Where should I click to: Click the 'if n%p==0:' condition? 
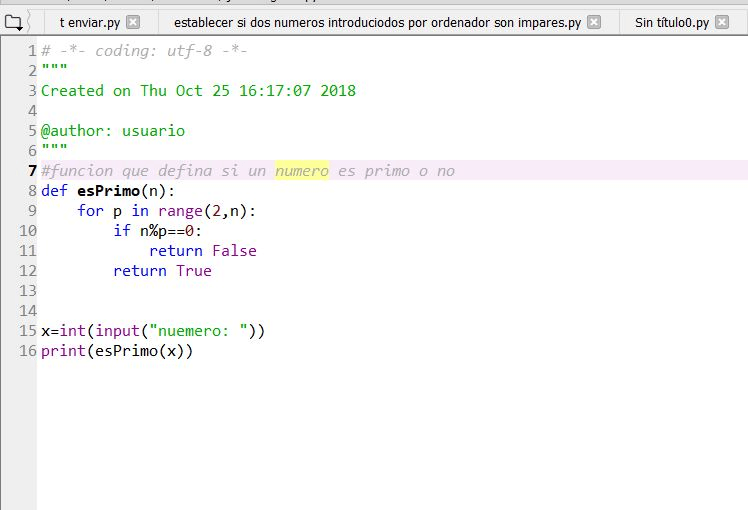[157, 231]
